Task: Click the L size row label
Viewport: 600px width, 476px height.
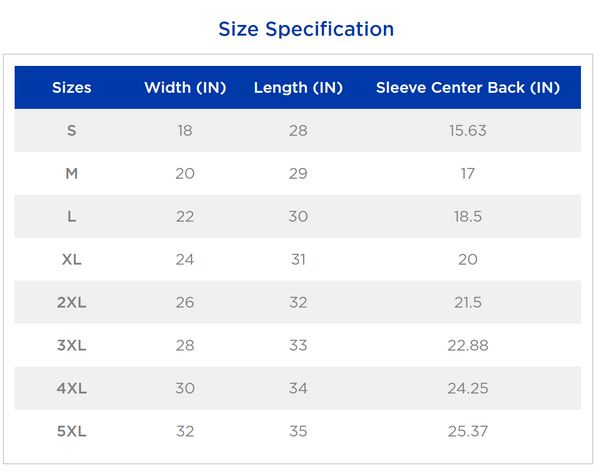Action: (72, 216)
